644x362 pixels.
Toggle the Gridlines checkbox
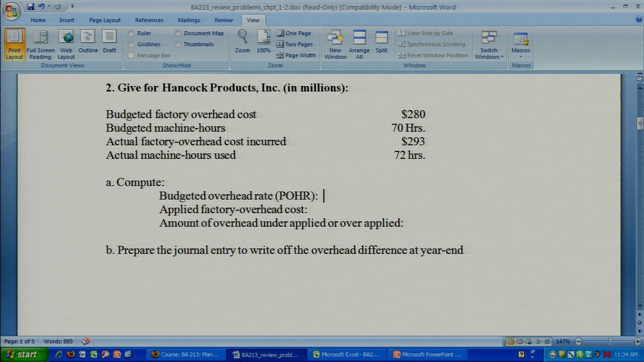tap(131, 44)
